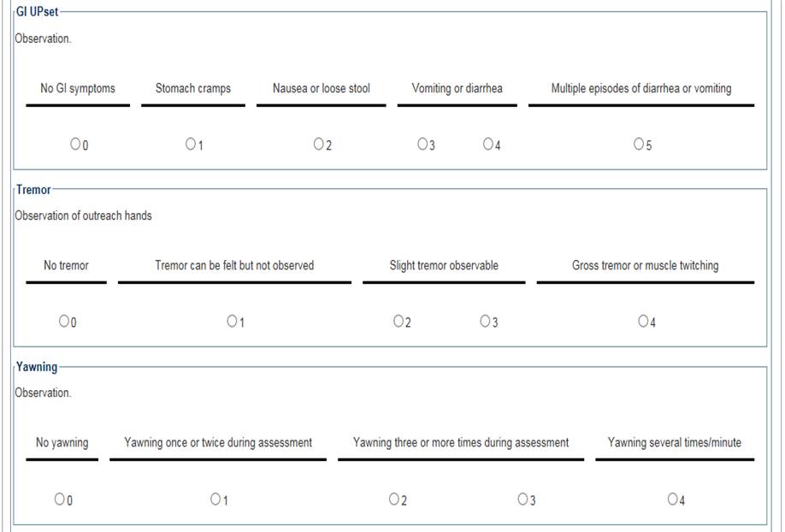Click "Yawning several times/minute" label
This screenshot has width=785, height=532.
tap(674, 442)
